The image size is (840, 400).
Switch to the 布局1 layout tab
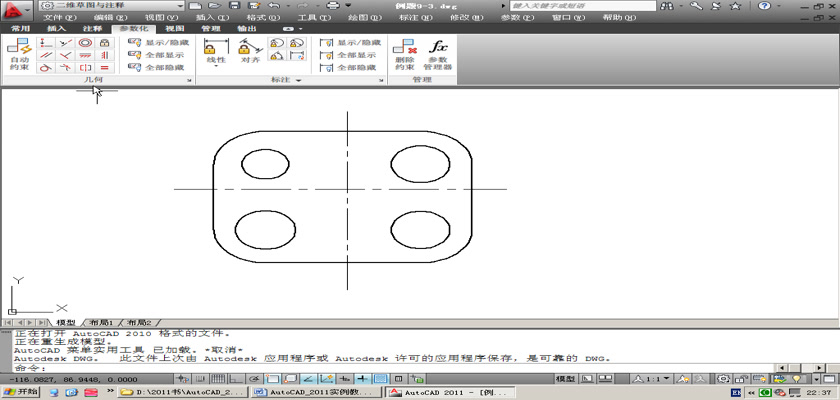coord(101,323)
